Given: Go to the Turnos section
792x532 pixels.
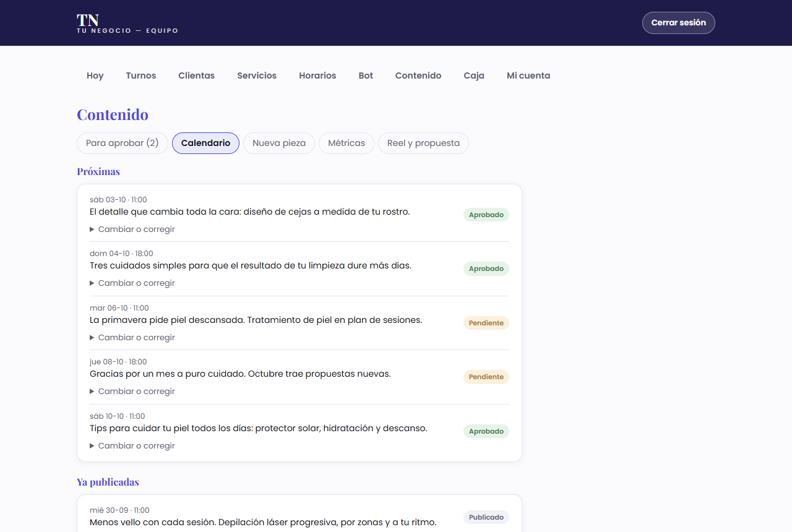Looking at the screenshot, I should pyautogui.click(x=141, y=75).
